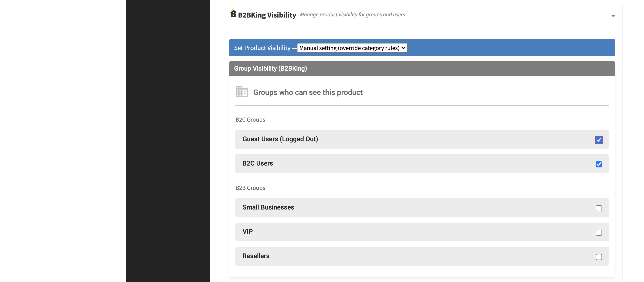Collapse the B2BKing Visibility panel arrow

click(613, 16)
